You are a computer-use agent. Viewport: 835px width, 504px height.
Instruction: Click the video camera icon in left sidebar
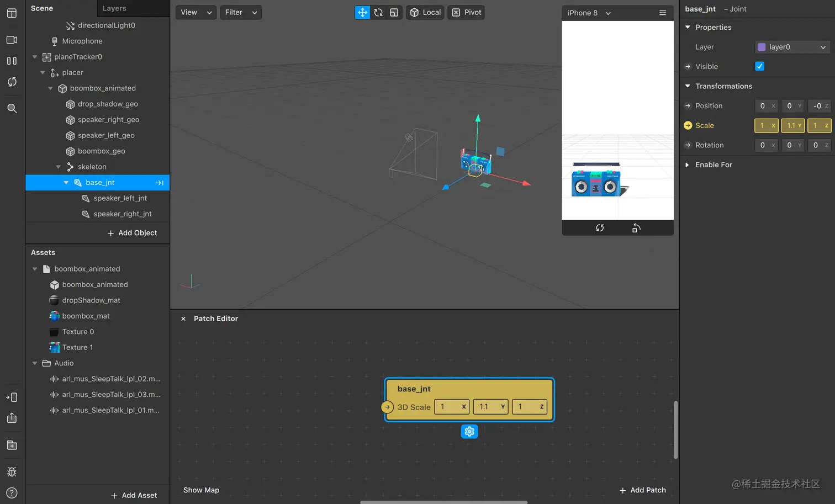(12, 40)
